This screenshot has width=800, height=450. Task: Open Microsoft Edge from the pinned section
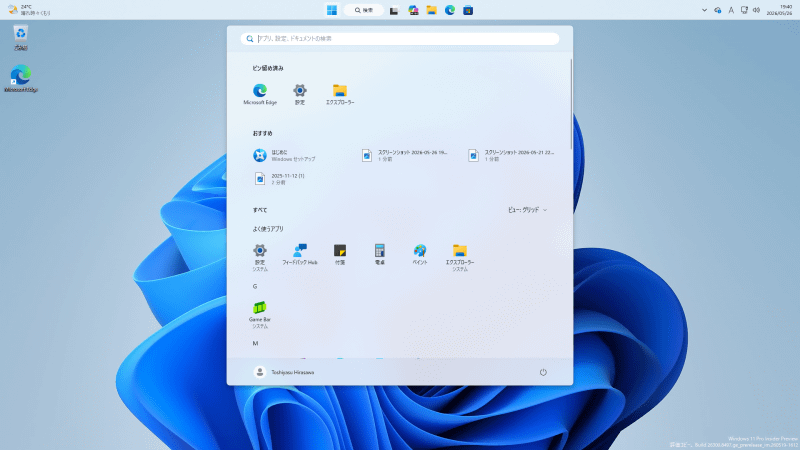(260, 94)
